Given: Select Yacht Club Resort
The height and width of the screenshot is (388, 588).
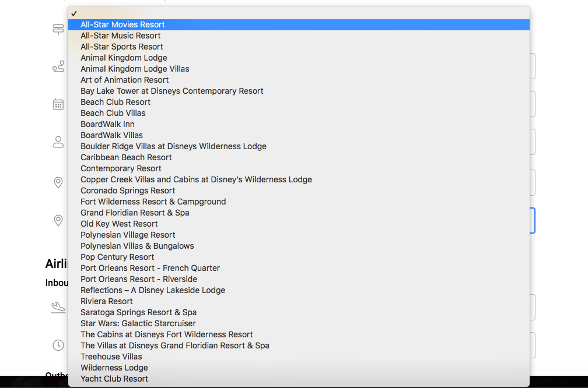Looking at the screenshot, I should 114,379.
